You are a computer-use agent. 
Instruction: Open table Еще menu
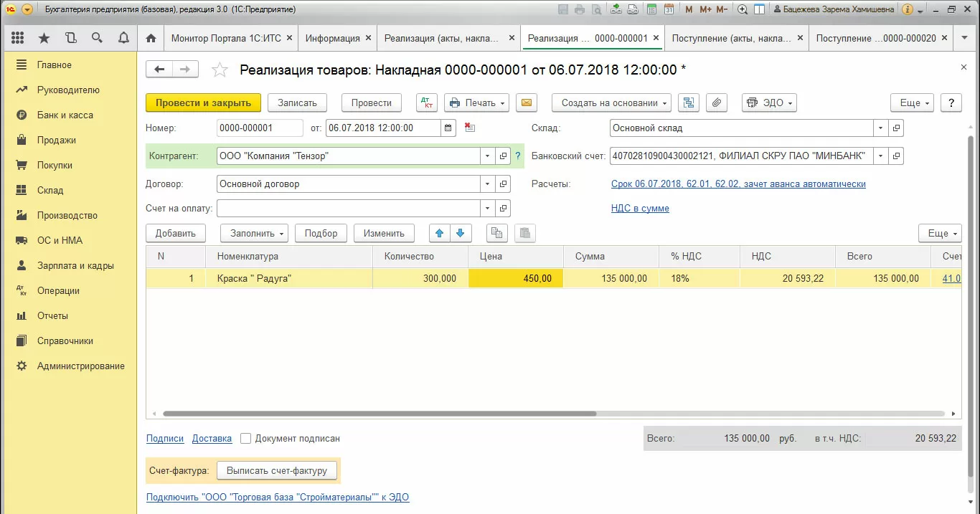tap(940, 233)
